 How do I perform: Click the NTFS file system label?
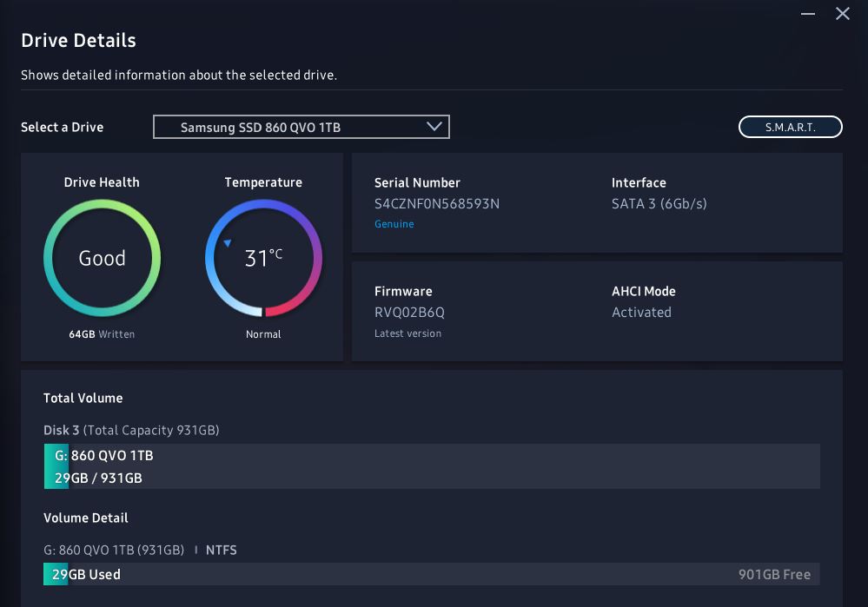point(222,550)
